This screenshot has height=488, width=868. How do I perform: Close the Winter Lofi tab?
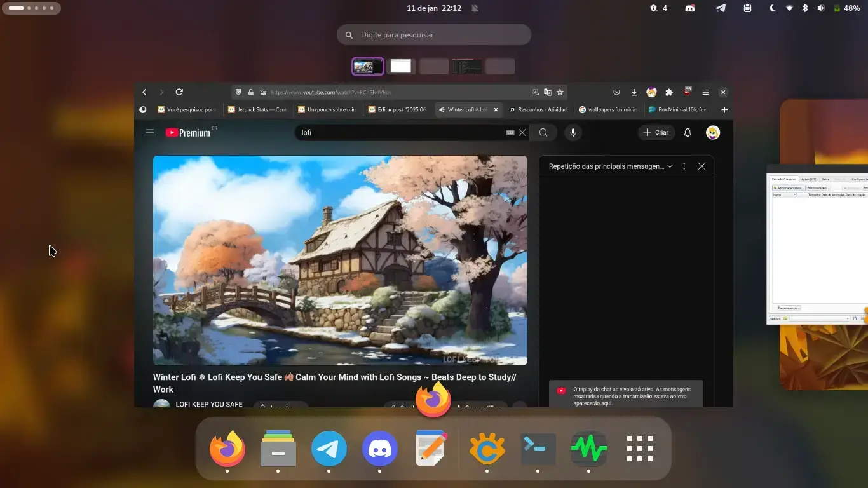pos(496,109)
